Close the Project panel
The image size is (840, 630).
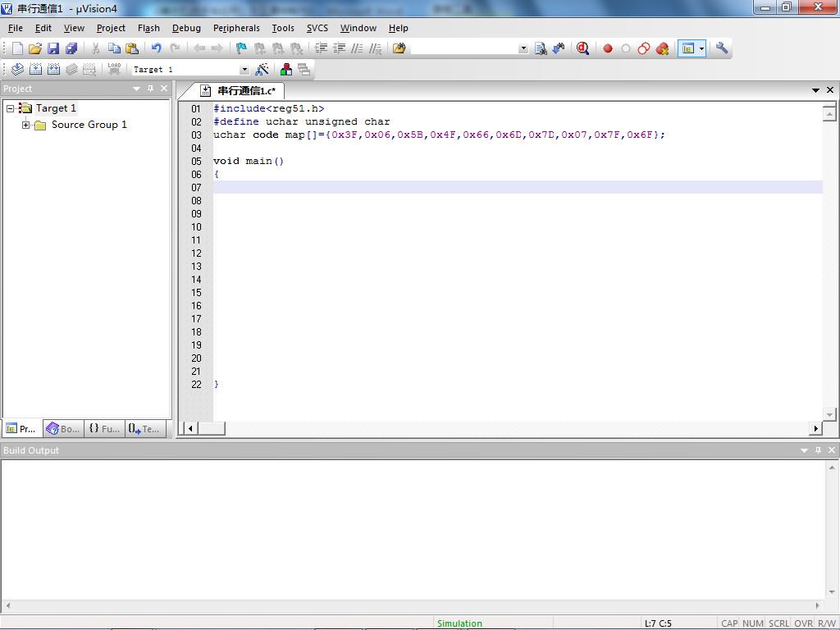coord(164,89)
